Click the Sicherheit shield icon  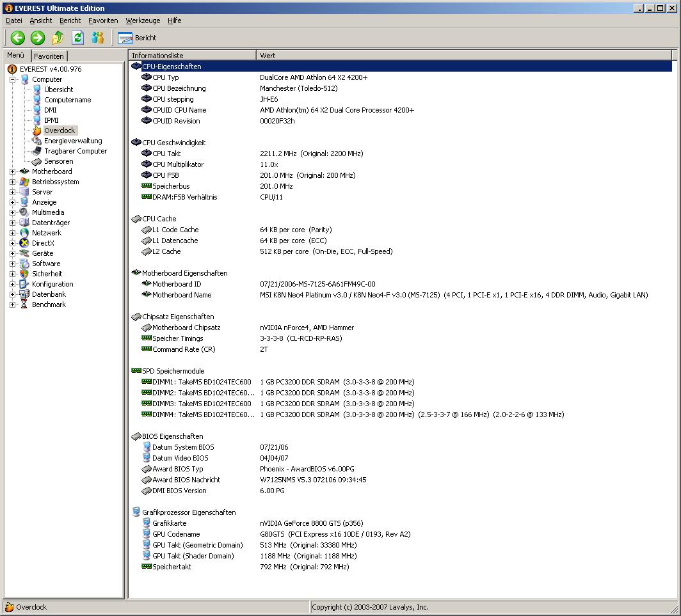pyautogui.click(x=25, y=274)
